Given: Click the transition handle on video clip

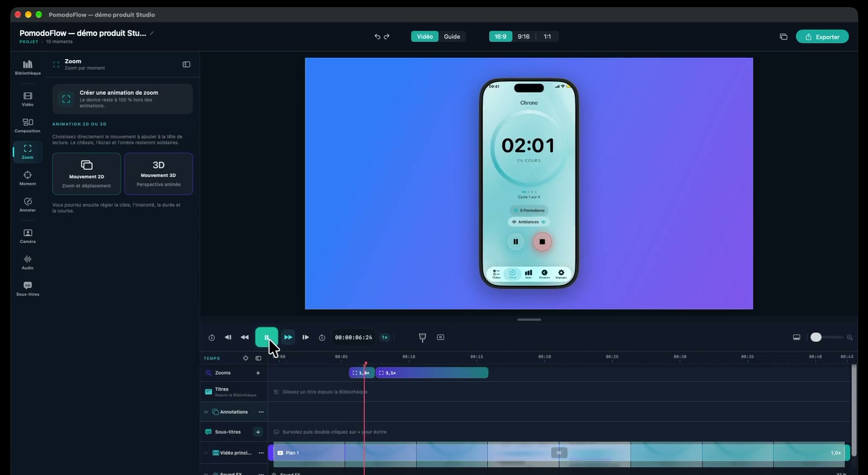Looking at the screenshot, I should (559, 453).
